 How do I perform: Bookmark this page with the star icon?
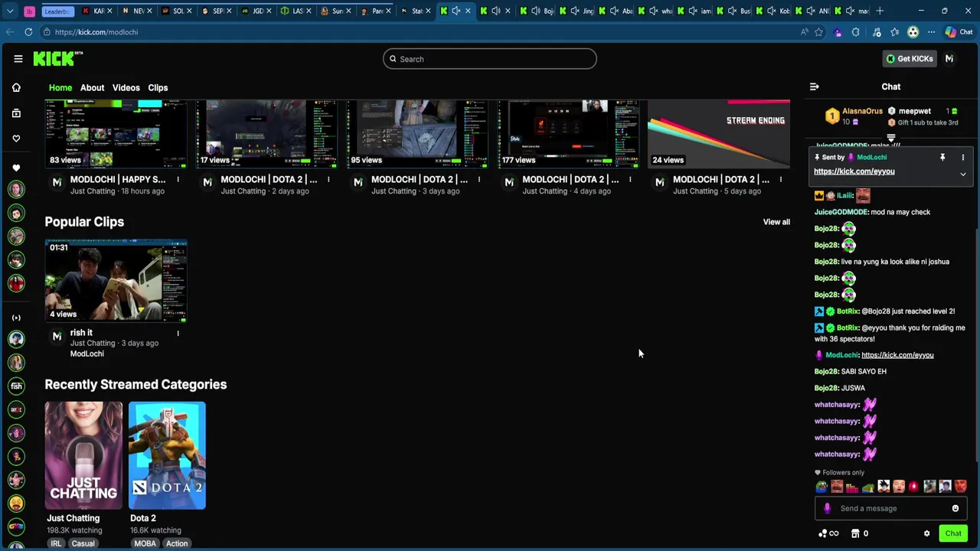[x=818, y=32]
